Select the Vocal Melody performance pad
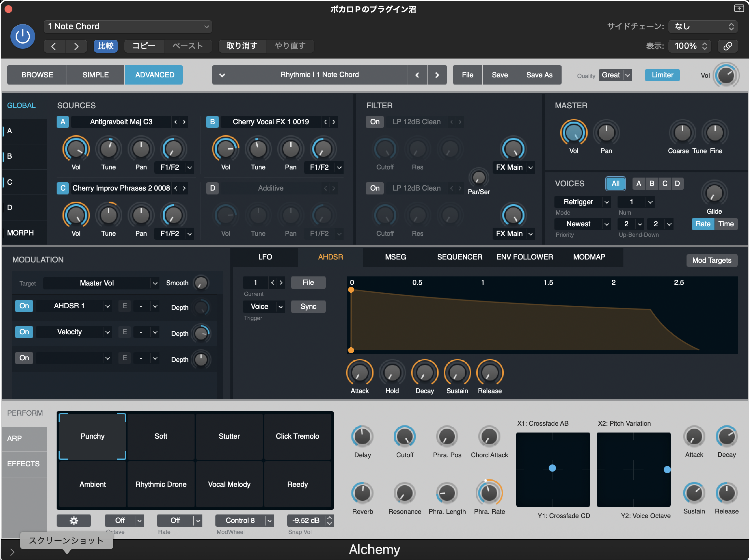This screenshot has height=560, width=749. (x=229, y=485)
